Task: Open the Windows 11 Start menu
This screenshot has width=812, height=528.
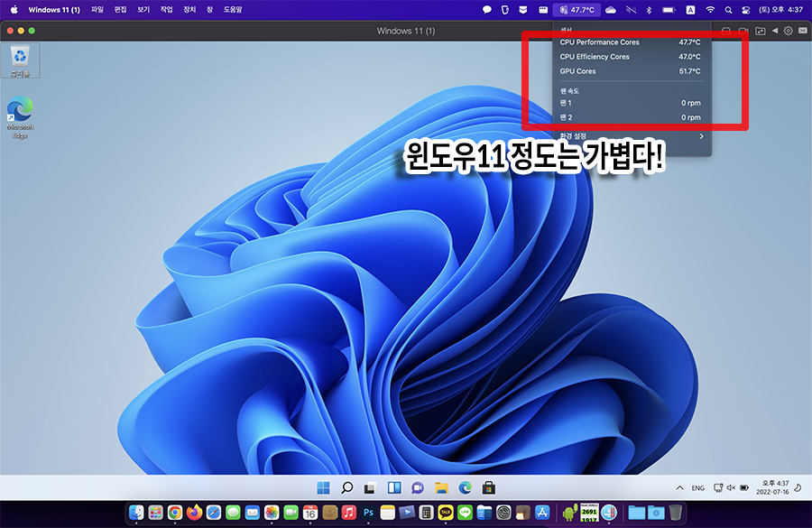Action: (x=323, y=487)
